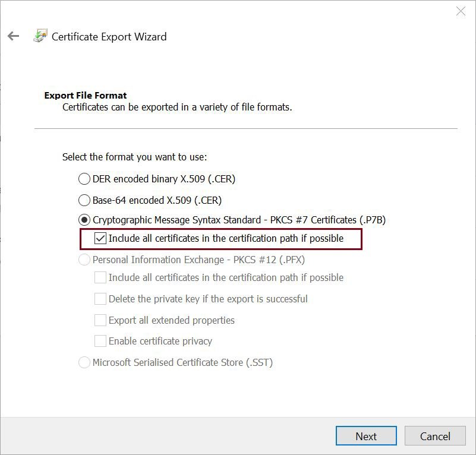Enable delete private key after successful export
Screen dimensions: 476x455
100,299
